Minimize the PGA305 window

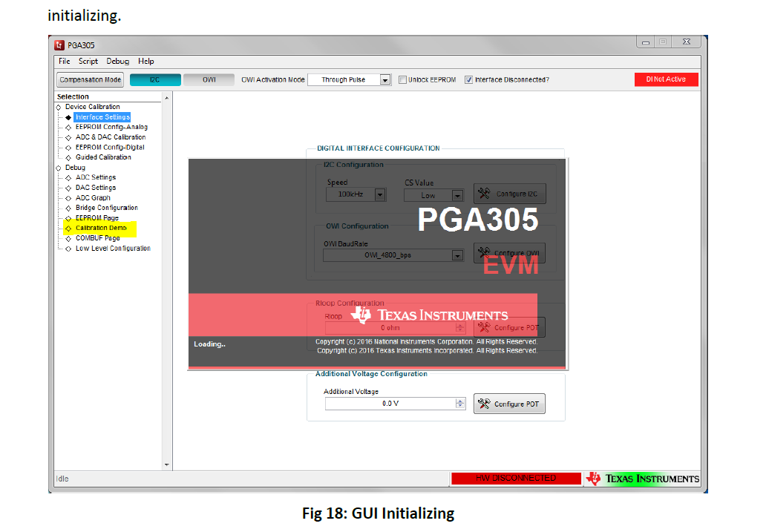point(646,42)
